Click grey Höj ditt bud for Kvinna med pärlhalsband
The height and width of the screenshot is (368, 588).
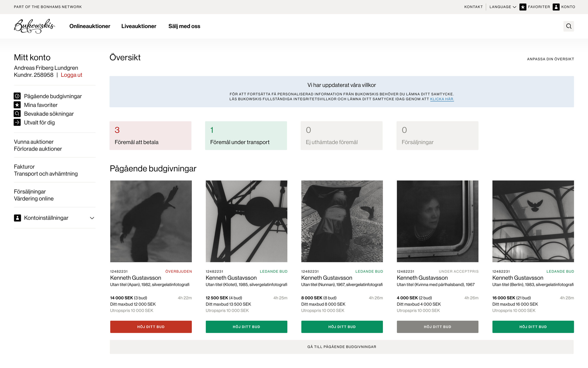(x=437, y=327)
